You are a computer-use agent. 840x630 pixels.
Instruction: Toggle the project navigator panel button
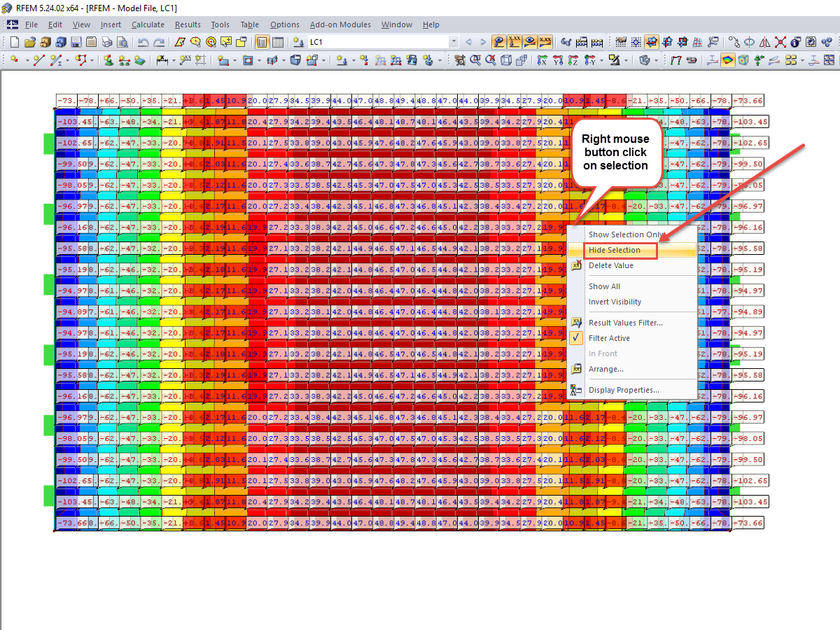(262, 42)
